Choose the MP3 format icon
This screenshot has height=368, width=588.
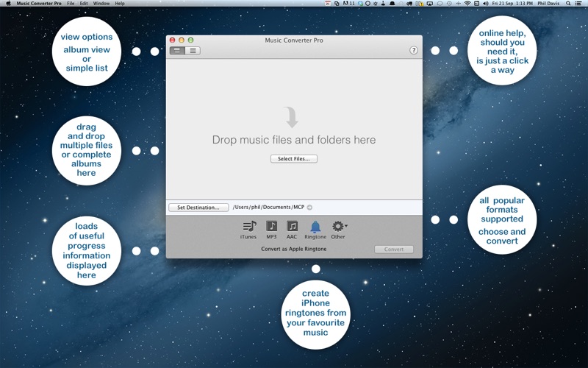click(271, 227)
